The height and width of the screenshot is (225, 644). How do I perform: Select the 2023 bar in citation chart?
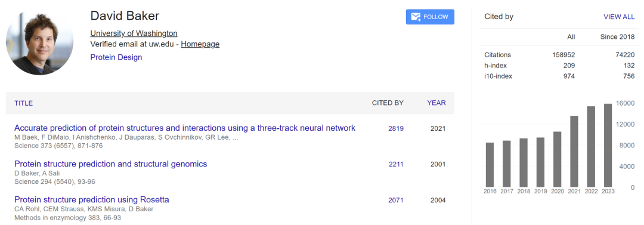coord(608,146)
